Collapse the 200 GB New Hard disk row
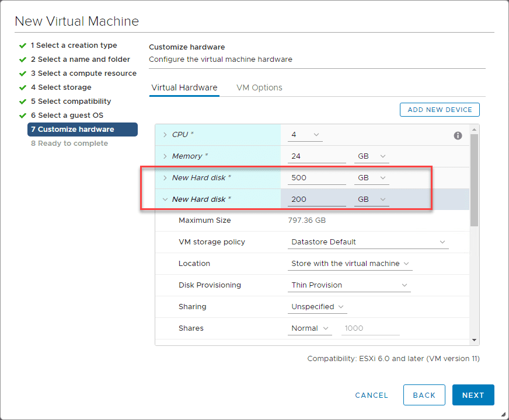 164,199
